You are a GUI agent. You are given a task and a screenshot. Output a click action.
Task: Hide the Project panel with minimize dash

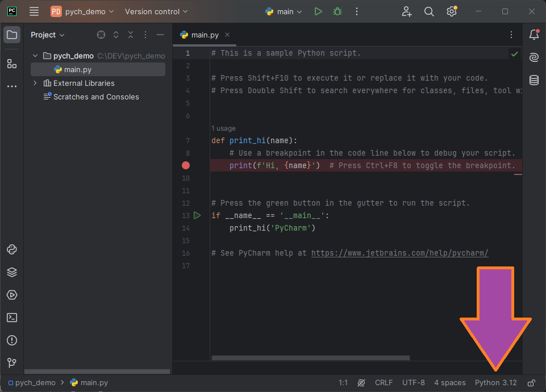click(x=160, y=35)
